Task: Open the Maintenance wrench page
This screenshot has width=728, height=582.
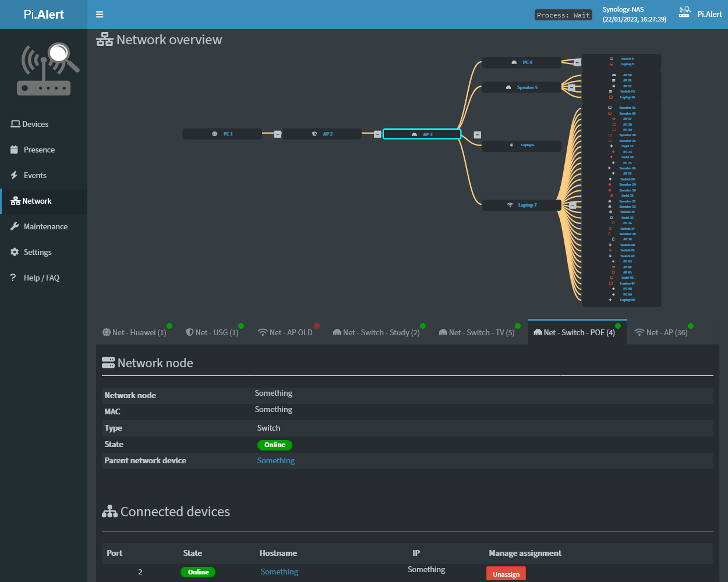Action: [45, 226]
